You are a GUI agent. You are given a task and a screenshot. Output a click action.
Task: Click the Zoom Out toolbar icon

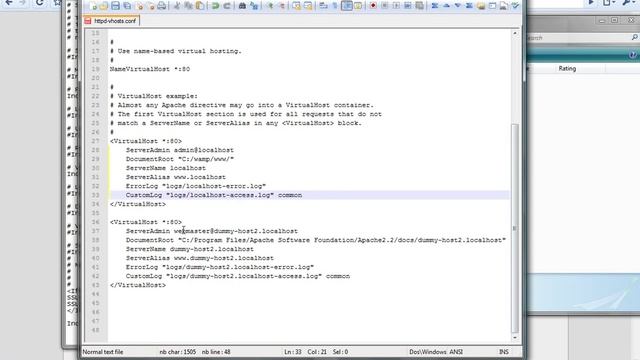(x=281, y=6)
